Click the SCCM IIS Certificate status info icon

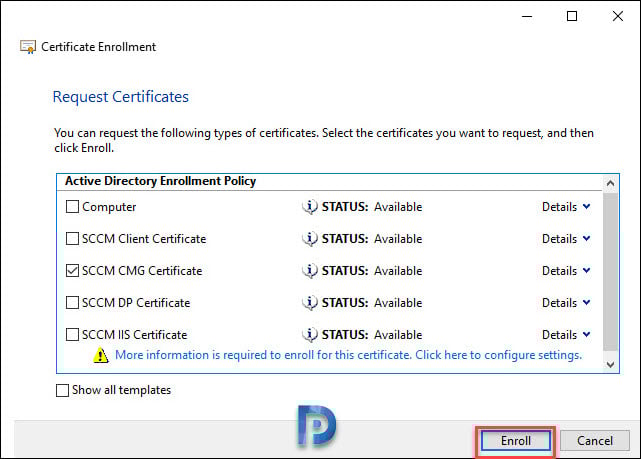pyautogui.click(x=310, y=335)
